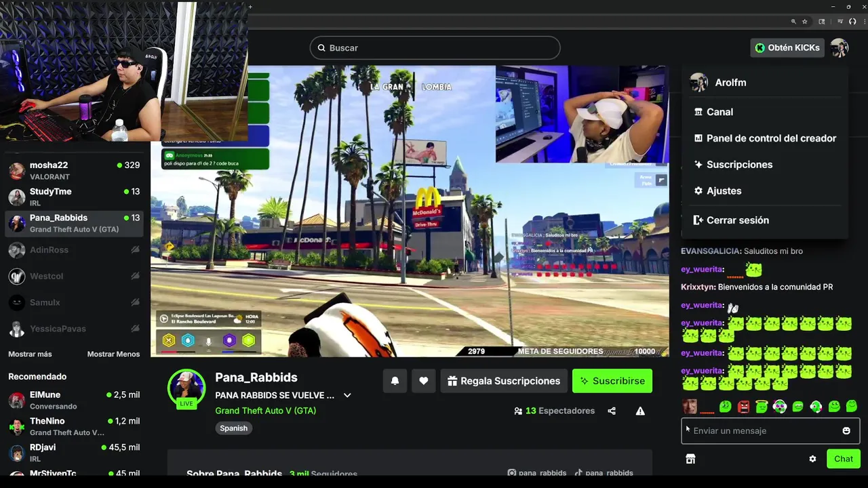Screen dimensions: 868x488
Task: Click the Obtén KICKs button
Action: (x=787, y=47)
